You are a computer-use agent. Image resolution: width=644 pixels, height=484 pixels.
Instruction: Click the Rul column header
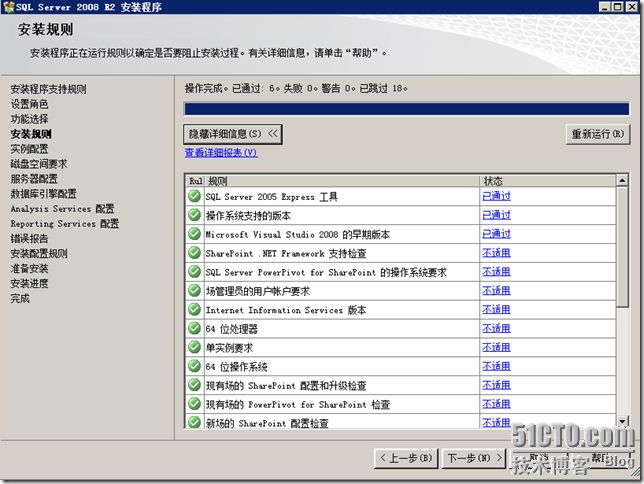pyautogui.click(x=195, y=181)
